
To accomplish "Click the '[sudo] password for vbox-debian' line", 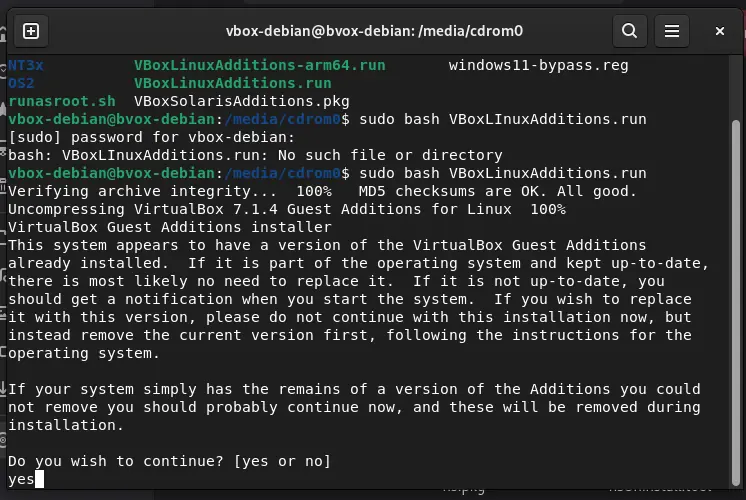I will [x=152, y=137].
